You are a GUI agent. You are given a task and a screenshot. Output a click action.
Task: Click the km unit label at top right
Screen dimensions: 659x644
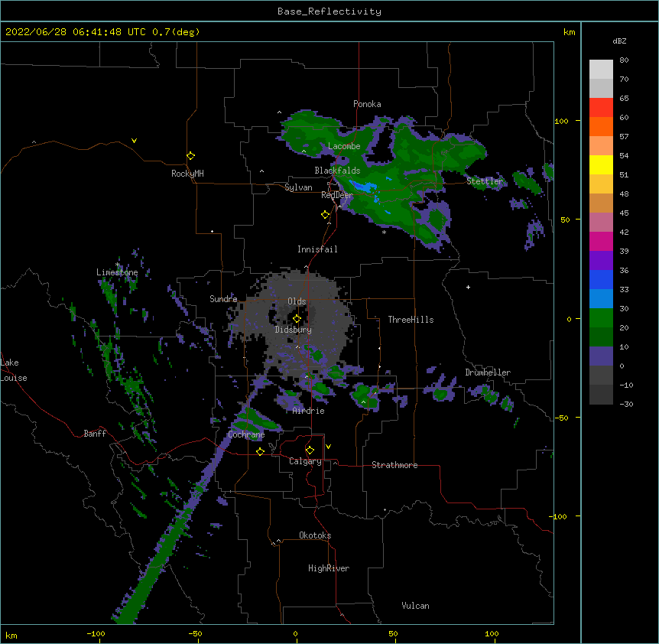[x=569, y=32]
